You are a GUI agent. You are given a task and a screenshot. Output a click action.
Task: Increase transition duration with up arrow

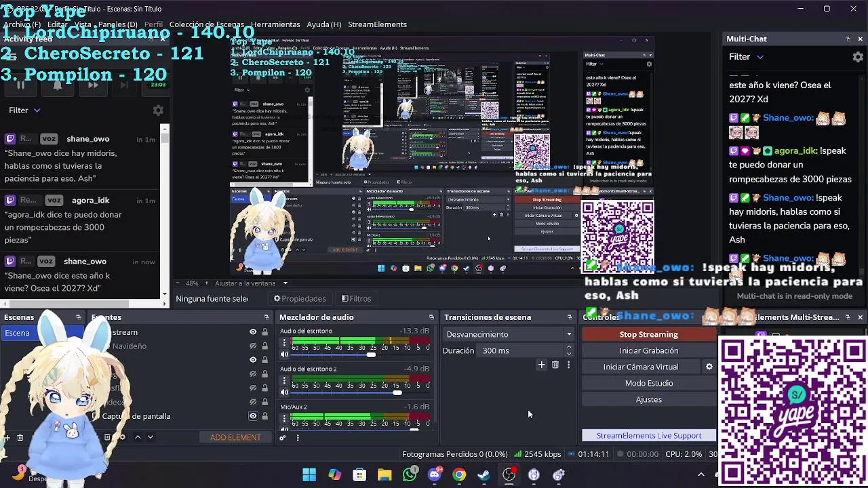[569, 347]
